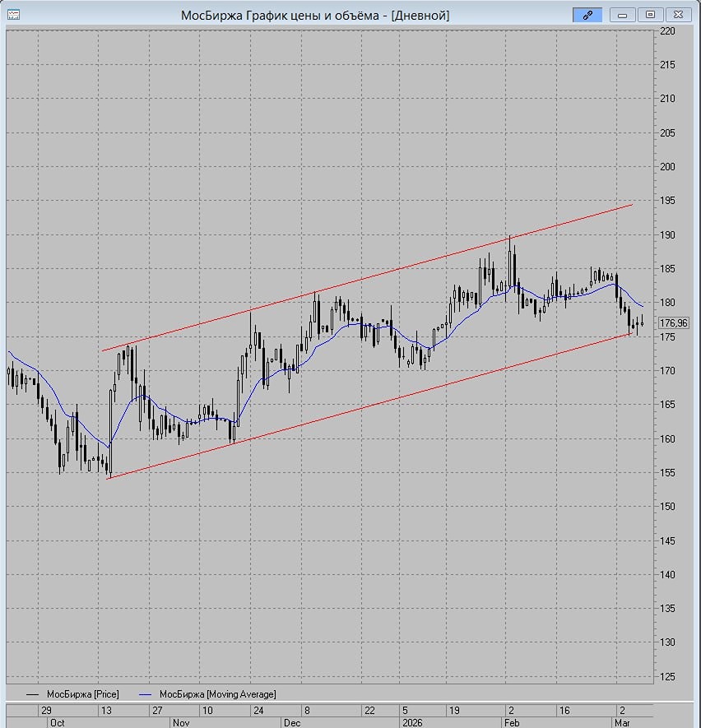Click the 220 price axis label

coord(667,31)
